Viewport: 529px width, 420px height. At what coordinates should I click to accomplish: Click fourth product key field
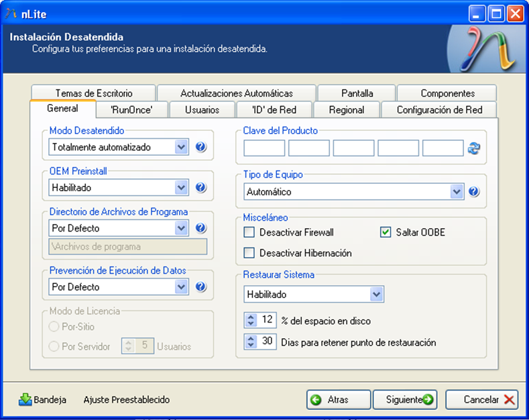[x=398, y=148]
